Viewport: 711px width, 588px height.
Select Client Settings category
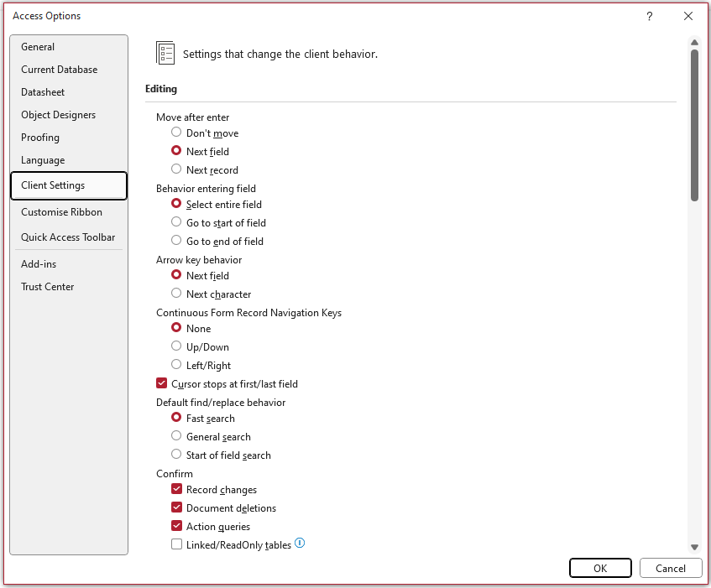(69, 185)
